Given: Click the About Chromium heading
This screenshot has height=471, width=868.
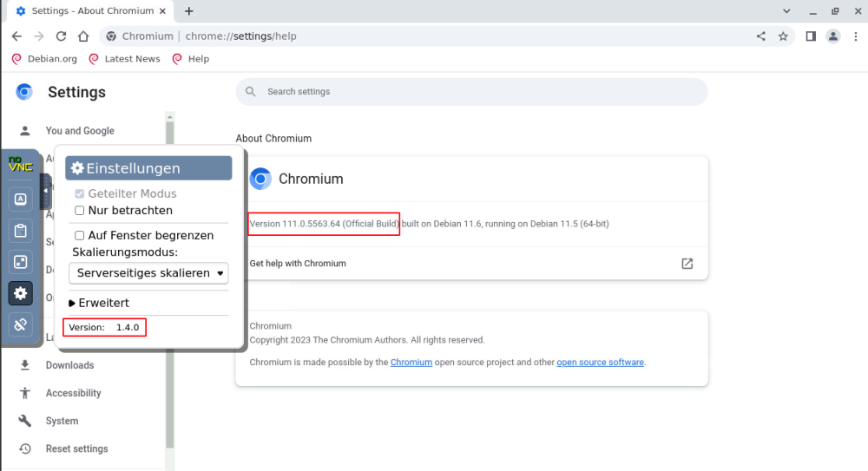Looking at the screenshot, I should click(x=273, y=139).
